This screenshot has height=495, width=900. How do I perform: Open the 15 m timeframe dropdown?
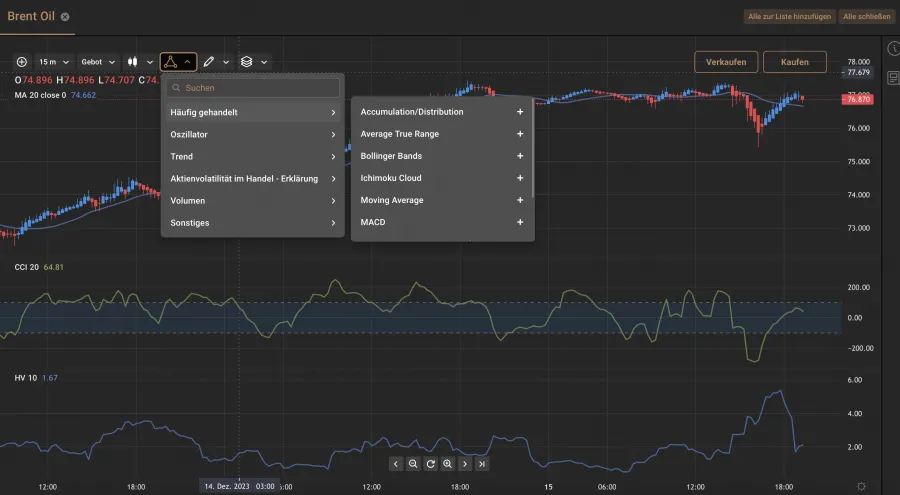(54, 62)
